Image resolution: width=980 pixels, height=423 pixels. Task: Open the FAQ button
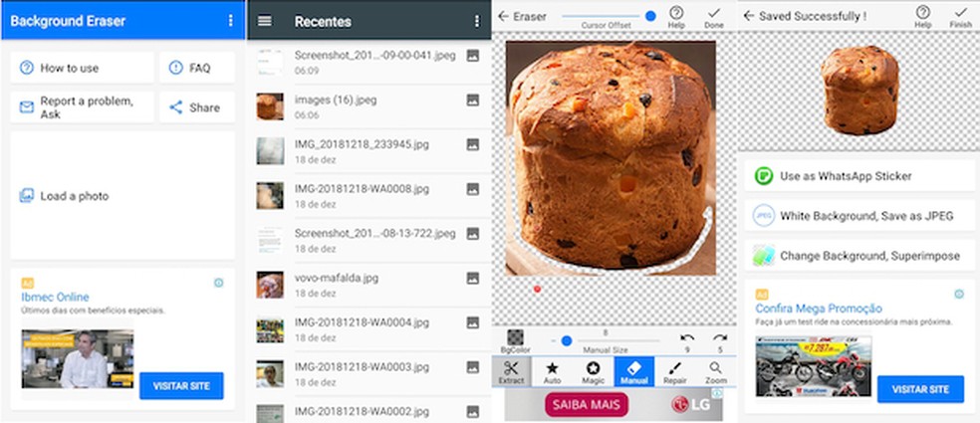pos(197,68)
